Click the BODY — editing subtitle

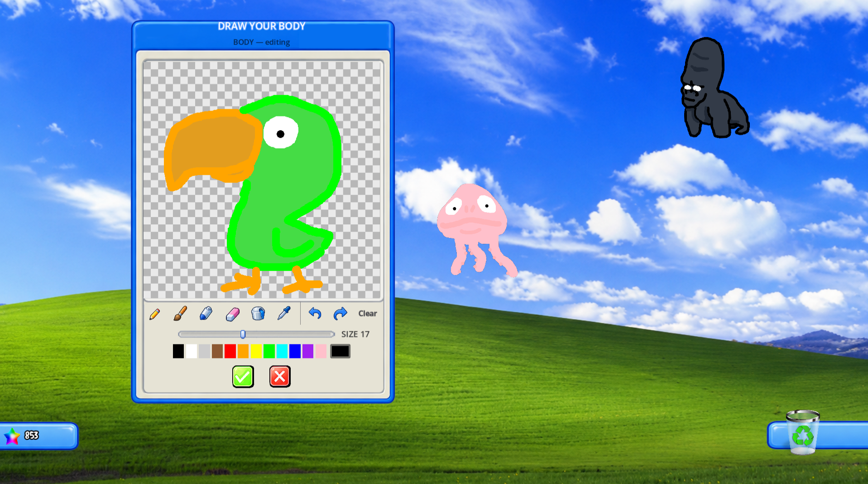pyautogui.click(x=262, y=42)
